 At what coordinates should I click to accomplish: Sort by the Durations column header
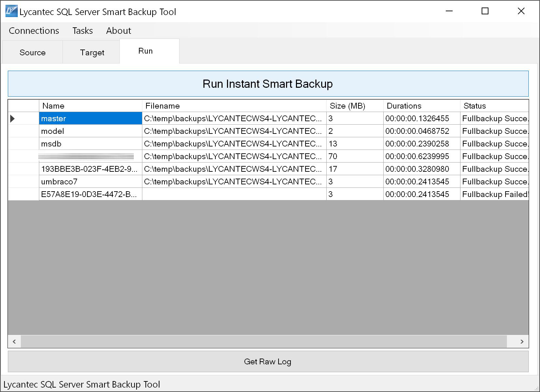click(x=422, y=106)
